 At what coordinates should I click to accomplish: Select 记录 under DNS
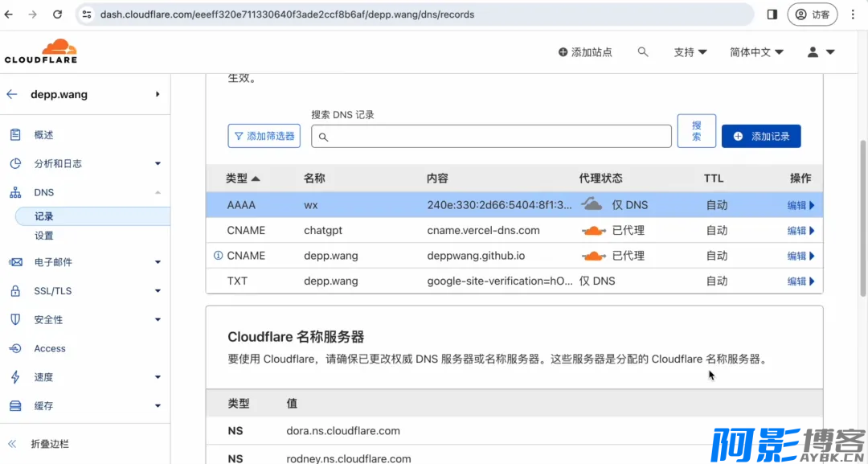coord(92,216)
